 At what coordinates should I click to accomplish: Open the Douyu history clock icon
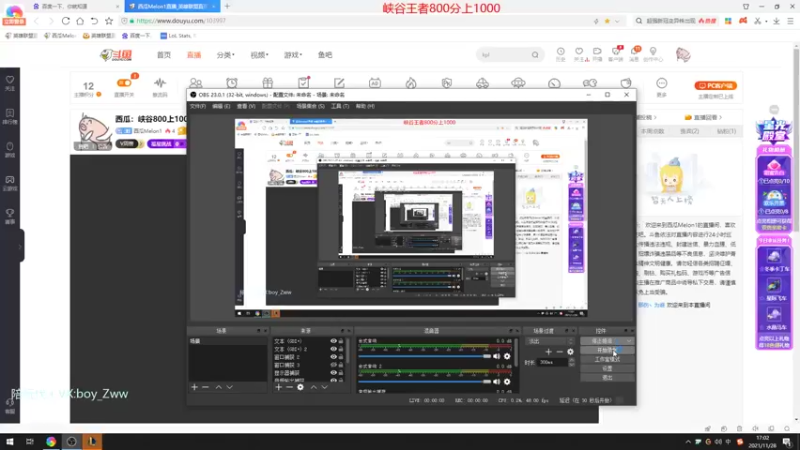tap(560, 52)
